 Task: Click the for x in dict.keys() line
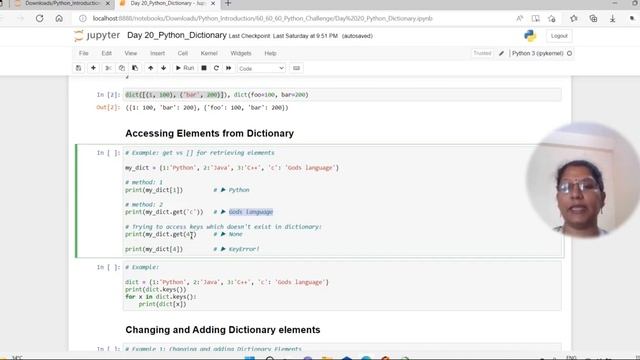tap(161, 297)
